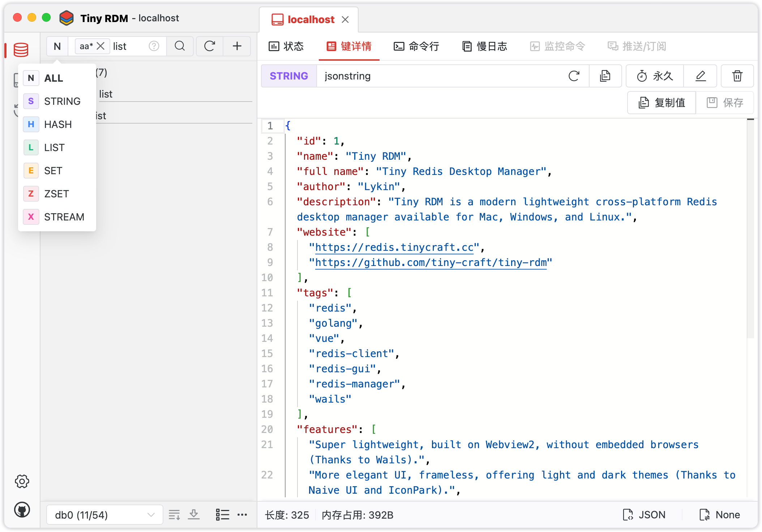Open the GitHub icon in sidebar

coord(22,510)
